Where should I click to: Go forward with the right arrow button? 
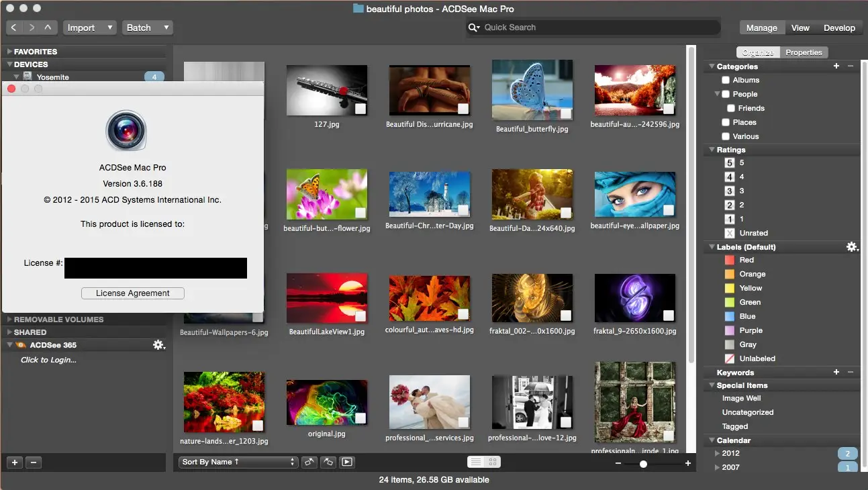coord(32,28)
